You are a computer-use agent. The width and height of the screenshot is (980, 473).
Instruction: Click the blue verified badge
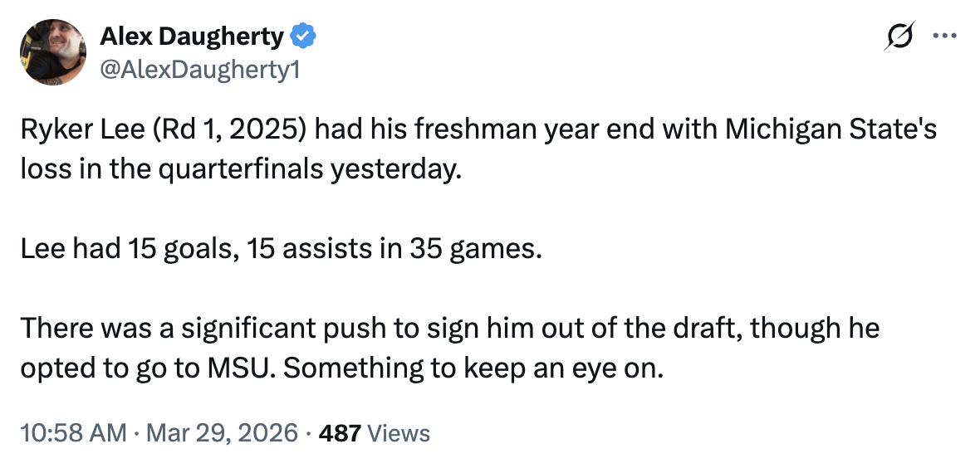click(x=301, y=37)
